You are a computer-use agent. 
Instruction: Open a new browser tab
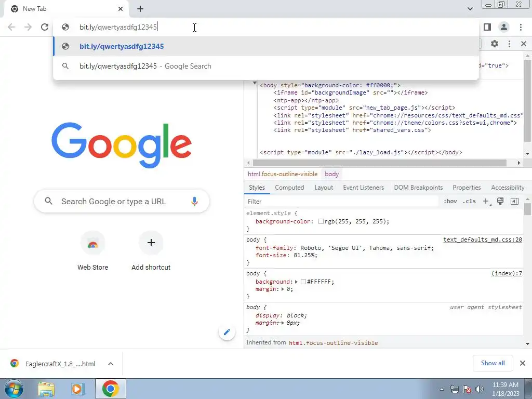click(x=140, y=9)
